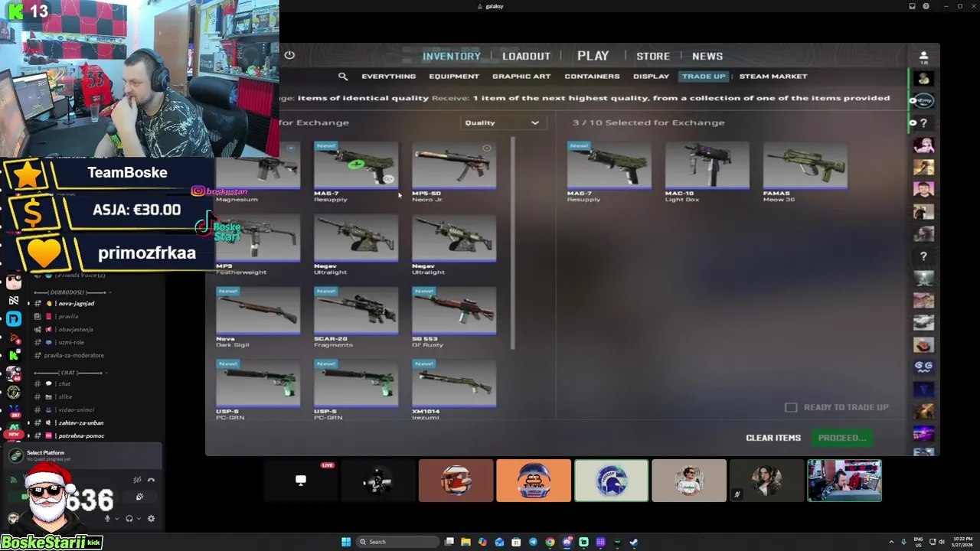This screenshot has width=980, height=551.
Task: Click the Windows Start button
Action: (x=346, y=542)
